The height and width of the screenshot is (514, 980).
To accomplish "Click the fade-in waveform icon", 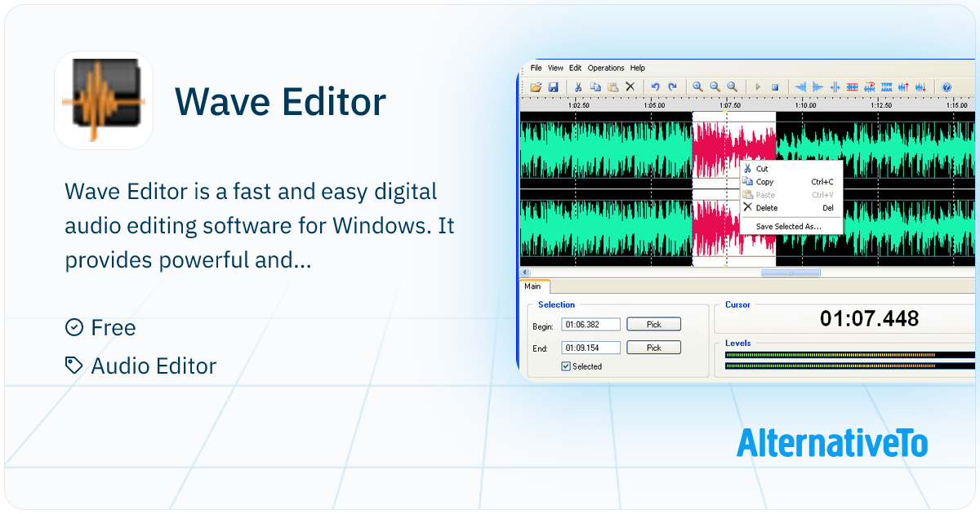I will tap(800, 87).
